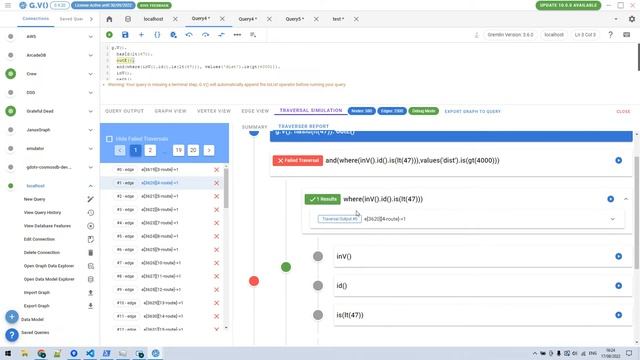
Task: Go to traversal page 20
Action: pos(193,150)
